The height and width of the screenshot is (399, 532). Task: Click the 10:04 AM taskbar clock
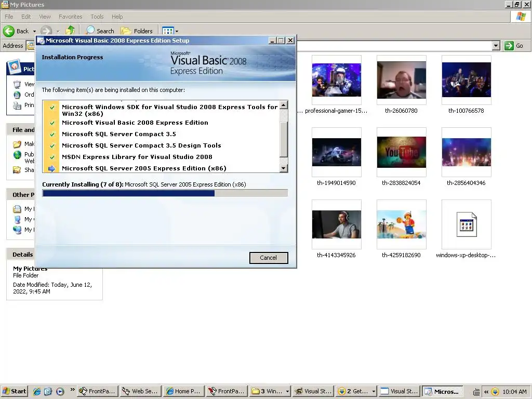click(514, 392)
